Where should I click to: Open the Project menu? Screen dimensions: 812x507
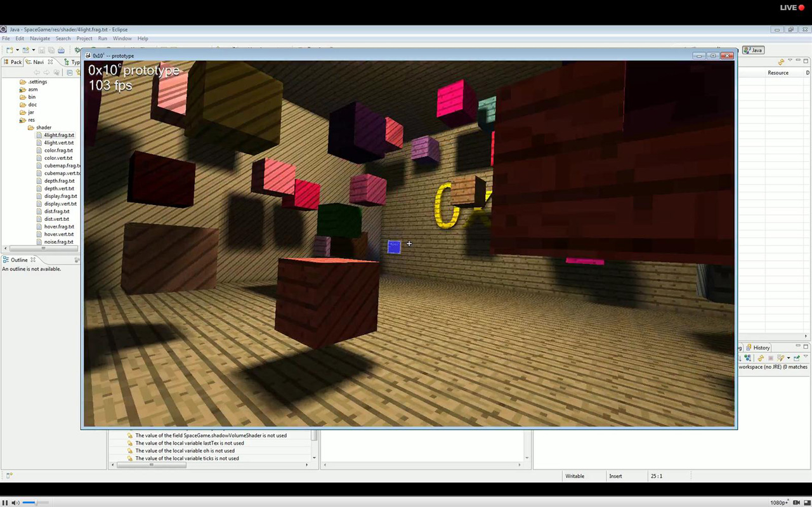(x=84, y=39)
